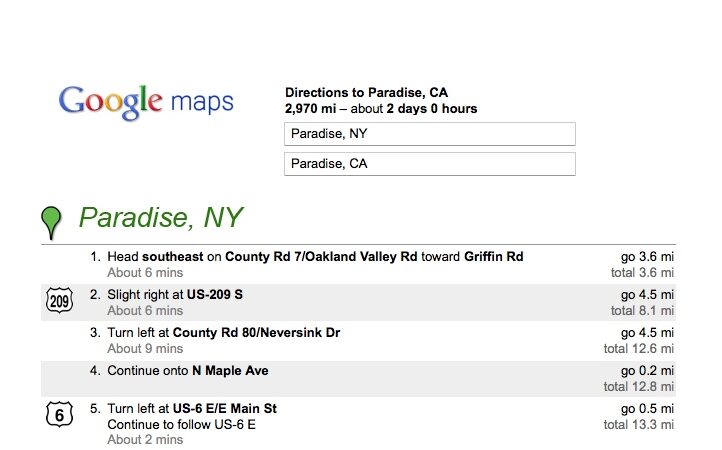
Task: Select the Paradise, NY origin field
Action: [x=430, y=134]
